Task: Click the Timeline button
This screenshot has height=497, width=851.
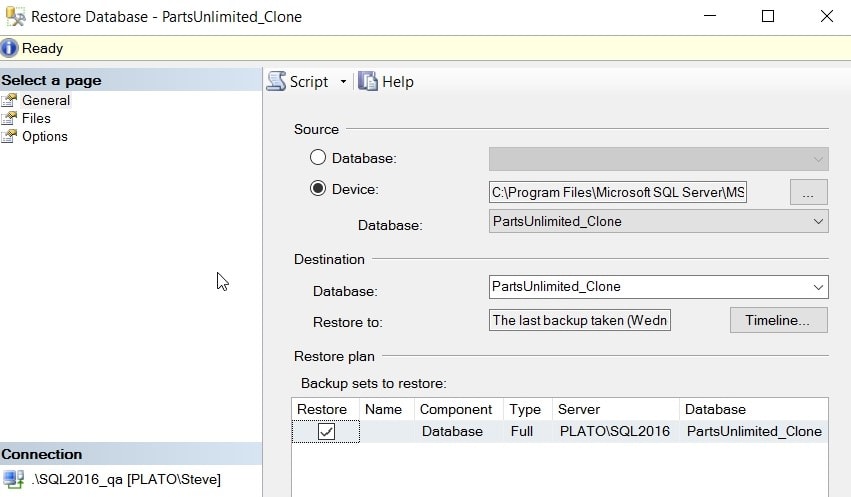Action: pos(778,320)
